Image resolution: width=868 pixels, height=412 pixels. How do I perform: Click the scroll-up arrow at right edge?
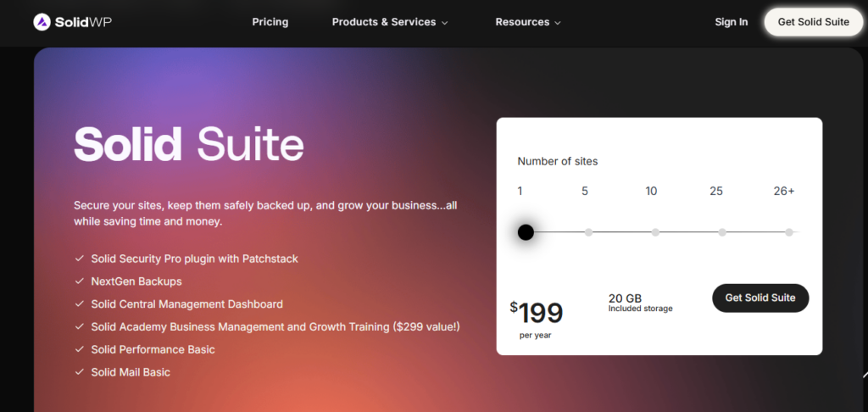[x=864, y=374]
